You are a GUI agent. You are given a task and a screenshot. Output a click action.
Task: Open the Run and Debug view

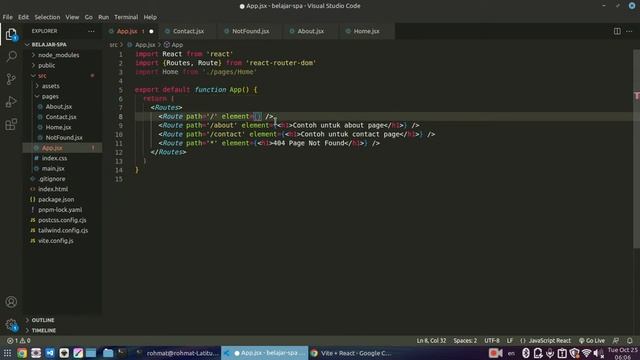click(x=11, y=102)
